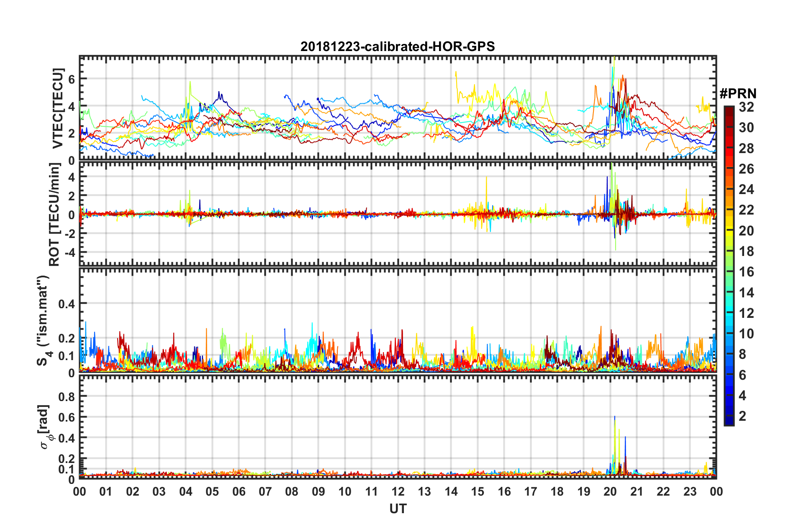Click x-axis tick label 15
The width and height of the screenshot is (796, 532).
coord(478,491)
